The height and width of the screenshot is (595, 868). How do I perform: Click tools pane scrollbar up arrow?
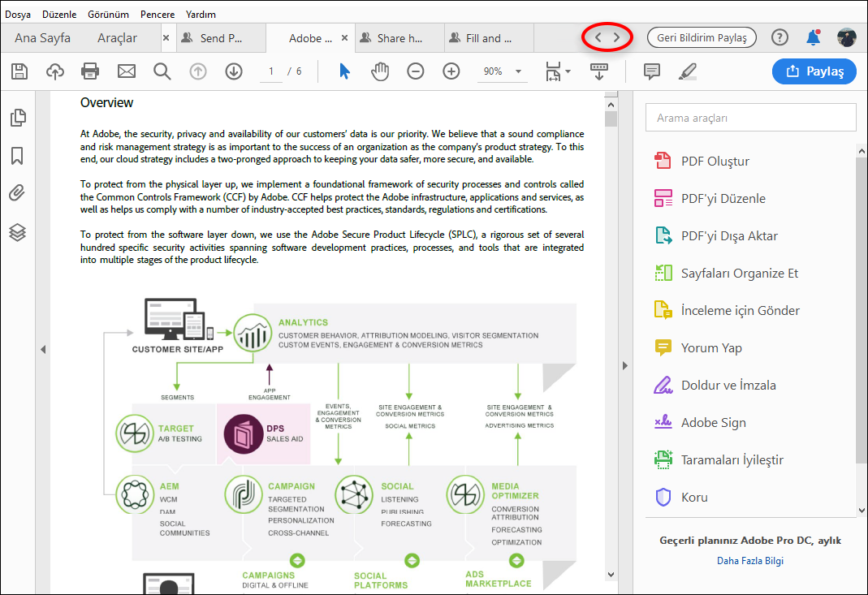[862, 150]
